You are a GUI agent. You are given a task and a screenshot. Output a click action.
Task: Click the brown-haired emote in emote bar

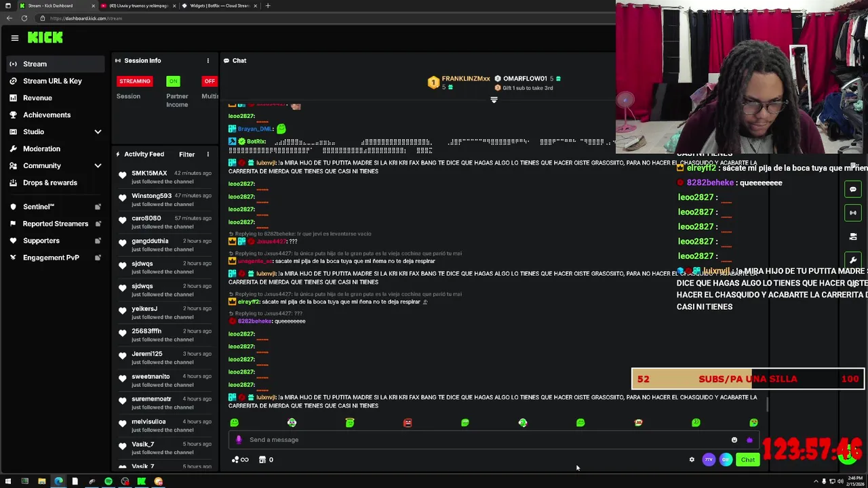(638, 422)
